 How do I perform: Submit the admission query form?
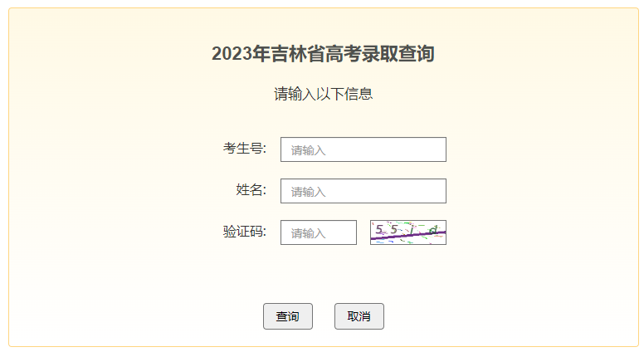(x=287, y=316)
